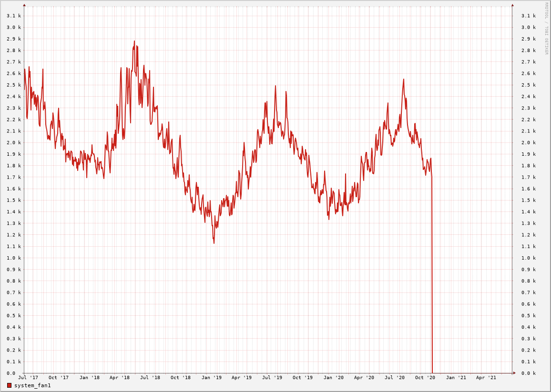The width and height of the screenshot is (551, 392).
Task: Click the red system_fan1 legend color swatch
Action: pos(9,385)
